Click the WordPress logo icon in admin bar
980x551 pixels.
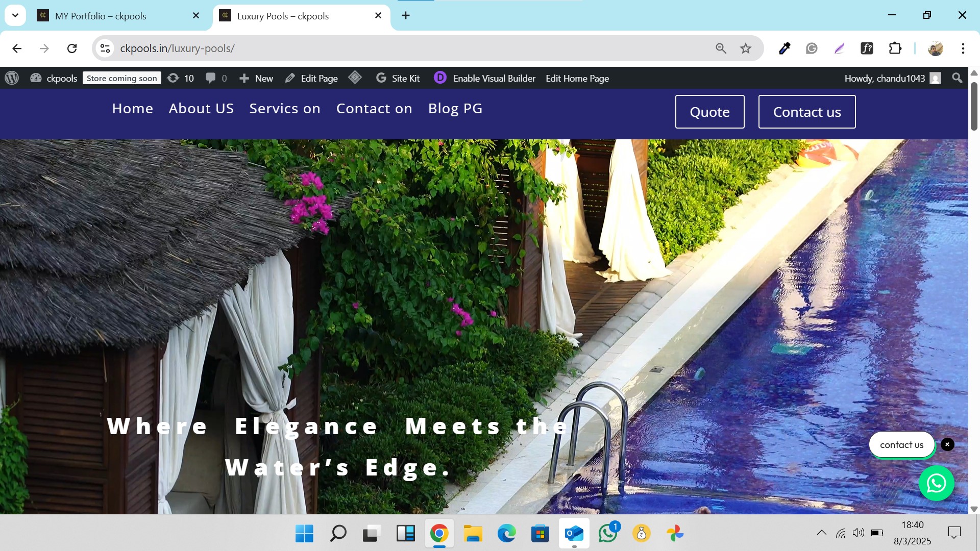(x=12, y=78)
